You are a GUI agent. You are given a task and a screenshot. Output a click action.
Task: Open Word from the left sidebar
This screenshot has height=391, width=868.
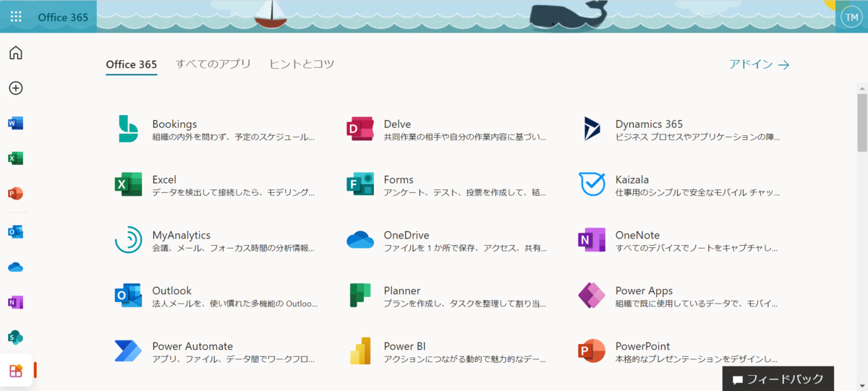[x=16, y=124]
